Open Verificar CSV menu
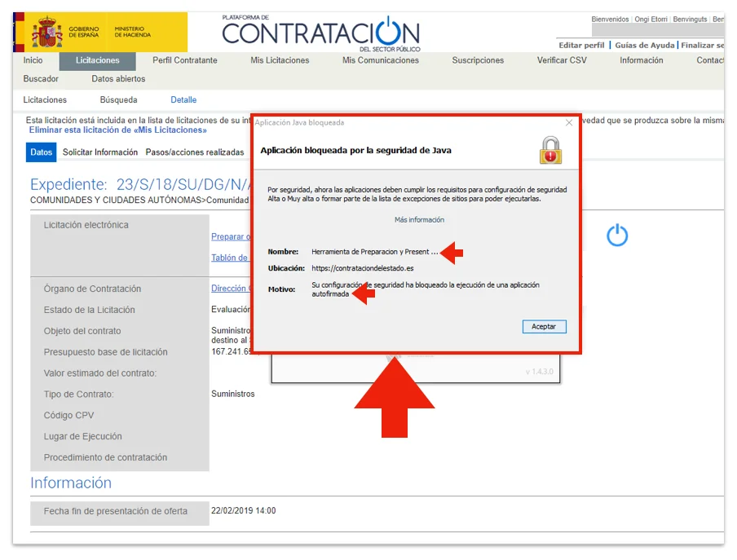 click(562, 60)
